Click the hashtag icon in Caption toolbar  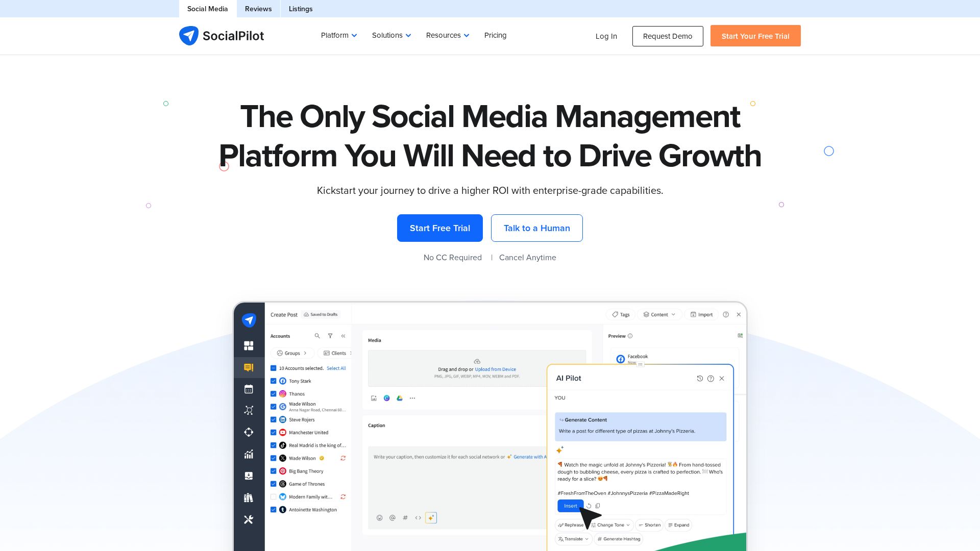[405, 518]
